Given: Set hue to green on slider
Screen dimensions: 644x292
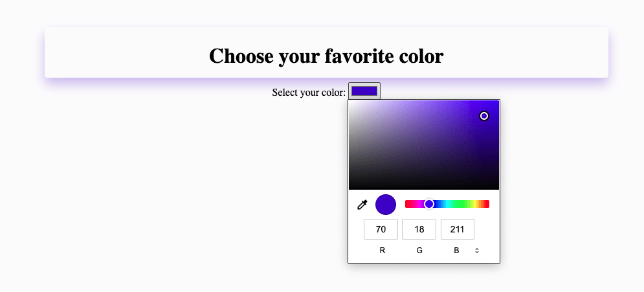Looking at the screenshot, I should tap(461, 204).
